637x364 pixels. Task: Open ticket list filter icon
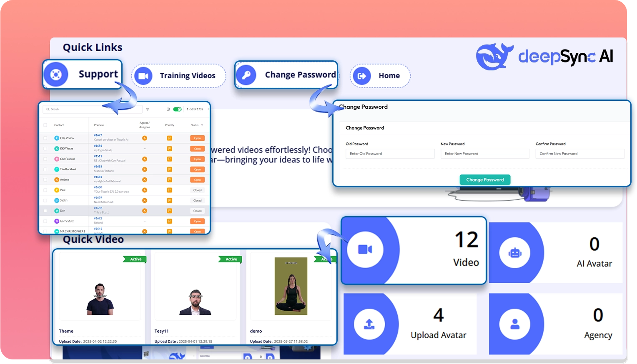coord(148,110)
